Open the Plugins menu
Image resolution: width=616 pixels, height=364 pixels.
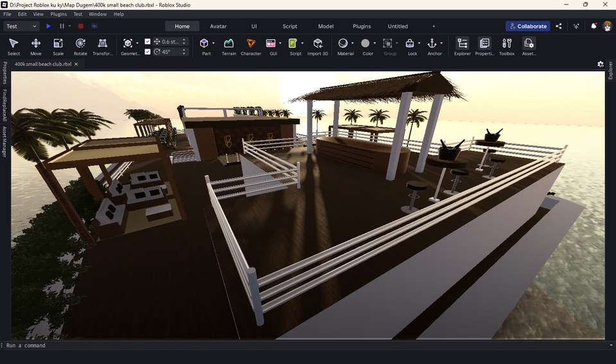58,14
